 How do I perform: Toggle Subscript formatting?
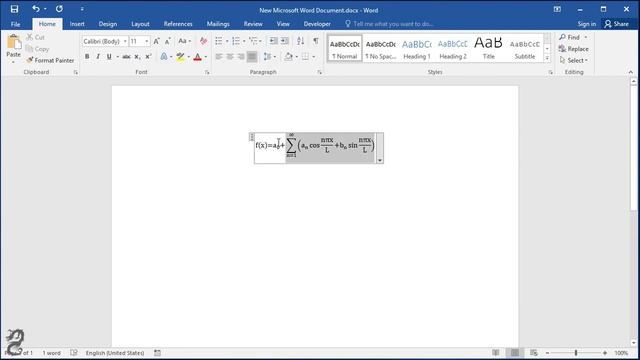point(138,57)
